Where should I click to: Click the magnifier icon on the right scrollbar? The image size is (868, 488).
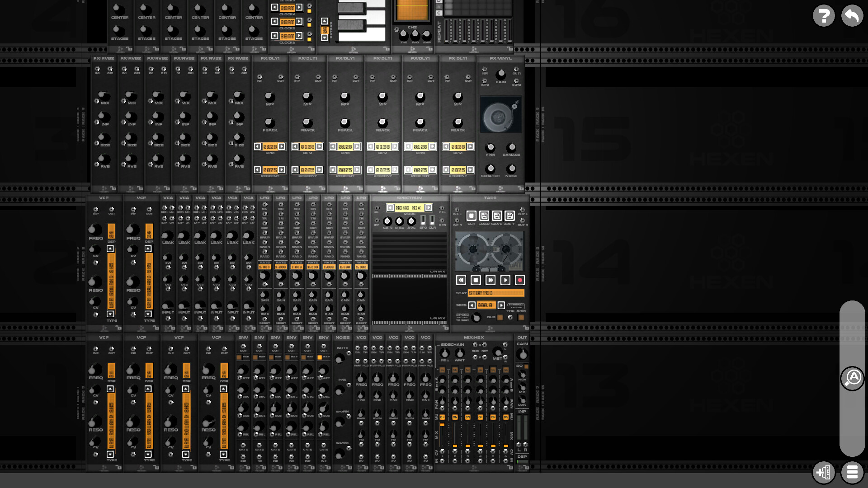pyautogui.click(x=853, y=379)
